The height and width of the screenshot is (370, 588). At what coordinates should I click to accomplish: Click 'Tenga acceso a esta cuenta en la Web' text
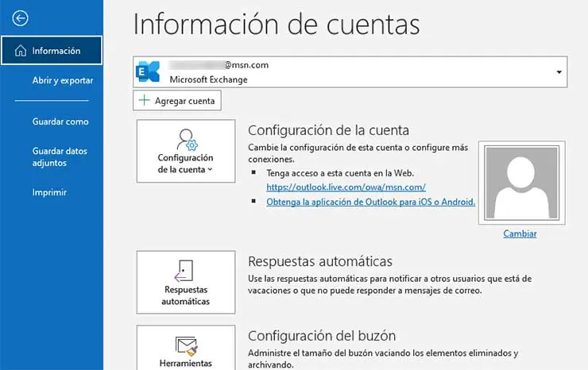pos(340,173)
